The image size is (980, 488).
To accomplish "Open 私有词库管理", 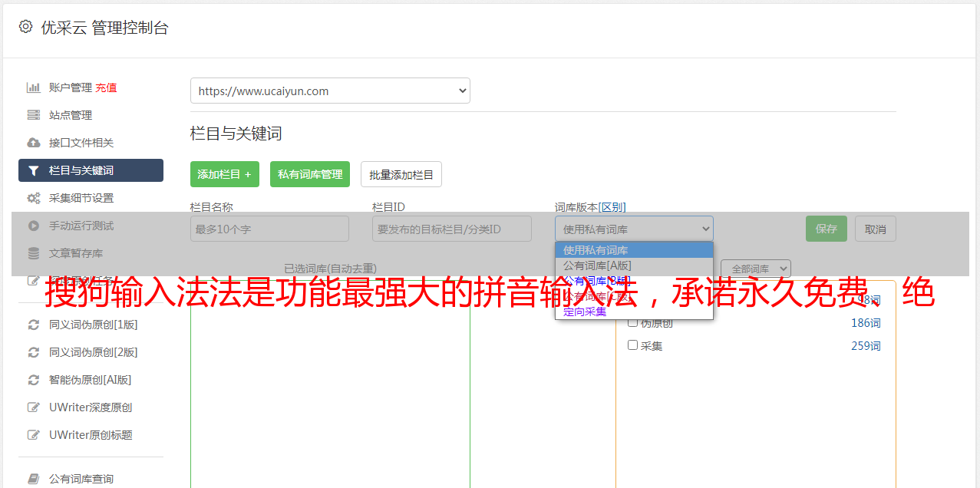I will 310,174.
